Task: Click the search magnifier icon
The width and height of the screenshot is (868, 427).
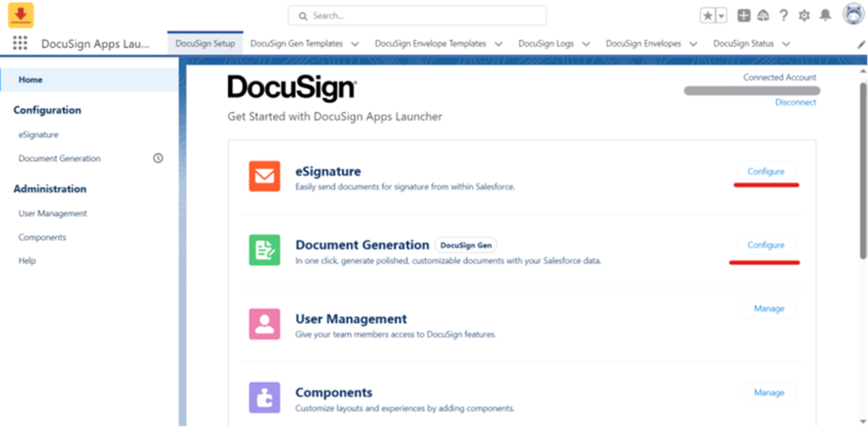Action: 303,16
